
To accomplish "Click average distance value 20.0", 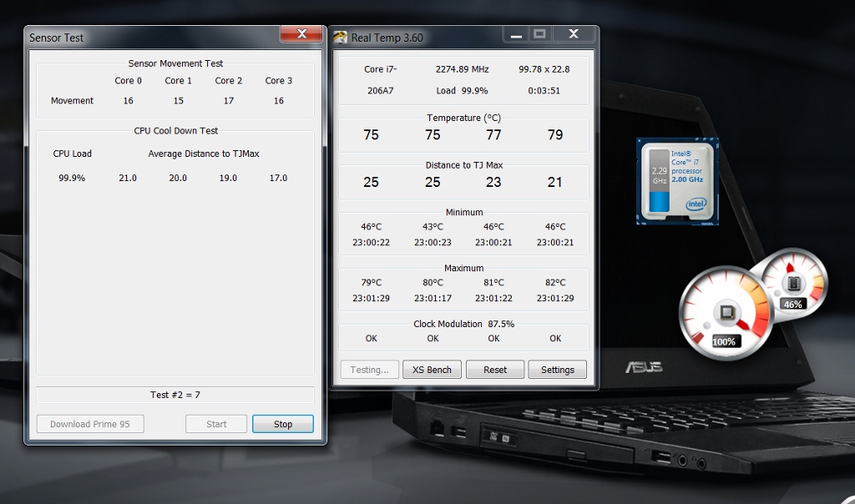I will coord(178,179).
